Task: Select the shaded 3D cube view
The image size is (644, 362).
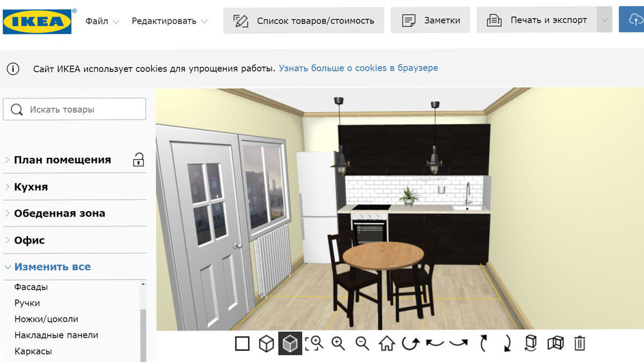Action: (290, 343)
